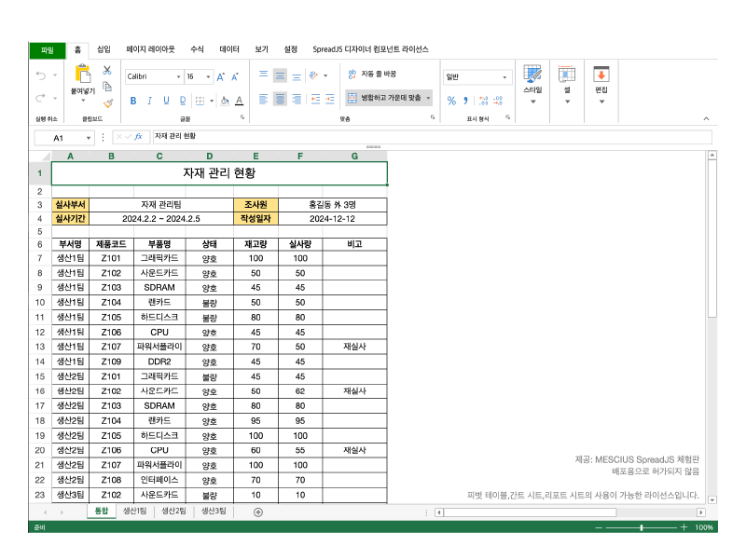Viewport: 746px width, 560px height.
Task: Increase font size with larger A
Action: 221,77
